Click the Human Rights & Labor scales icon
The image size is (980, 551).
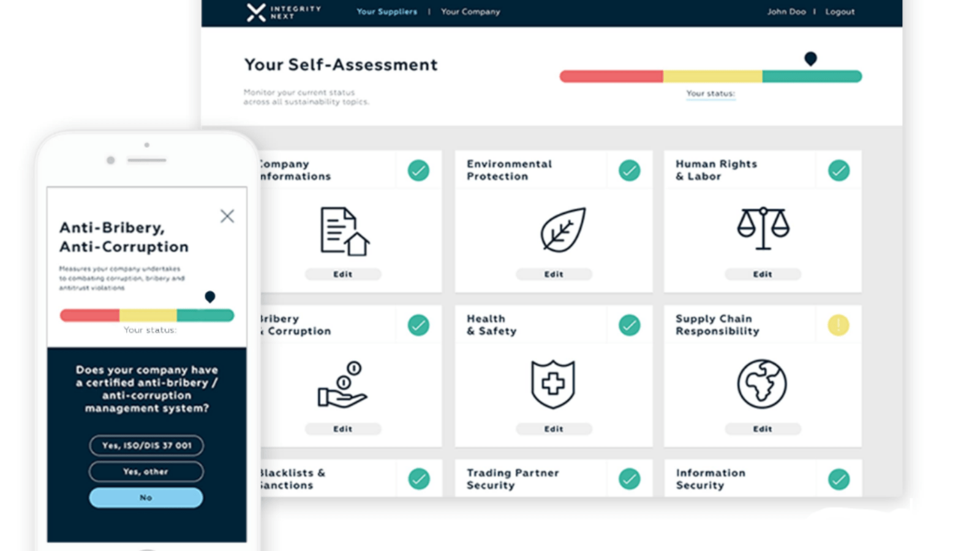(763, 228)
